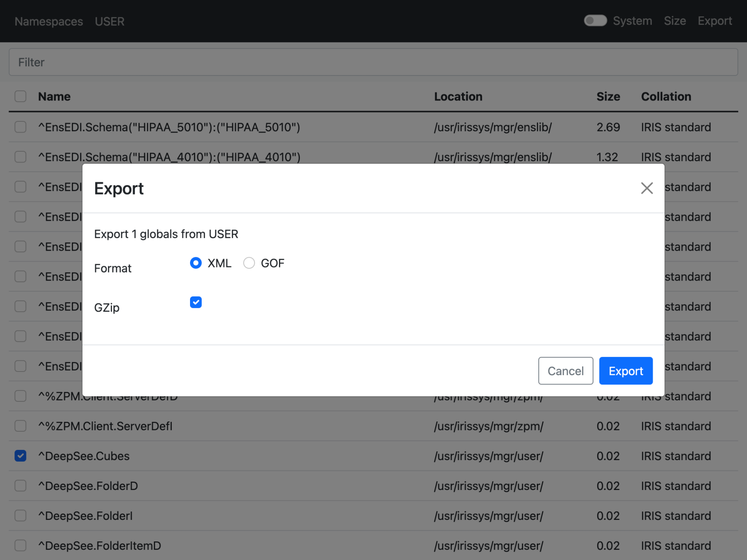
Task: Uncheck the ^DeepSee.Cubes row checkbox
Action: pyautogui.click(x=21, y=456)
